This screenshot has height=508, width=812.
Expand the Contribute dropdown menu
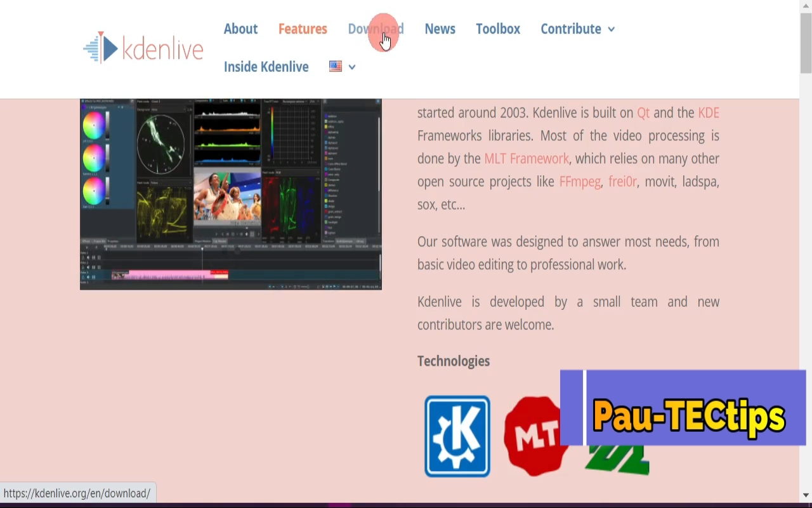tap(577, 29)
